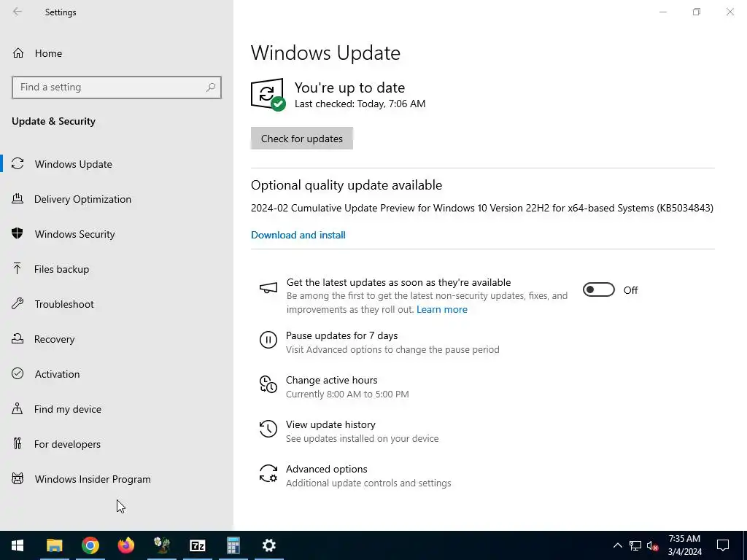Click the Windows Insider Program cat icon
The width and height of the screenshot is (747, 560).
click(x=18, y=478)
